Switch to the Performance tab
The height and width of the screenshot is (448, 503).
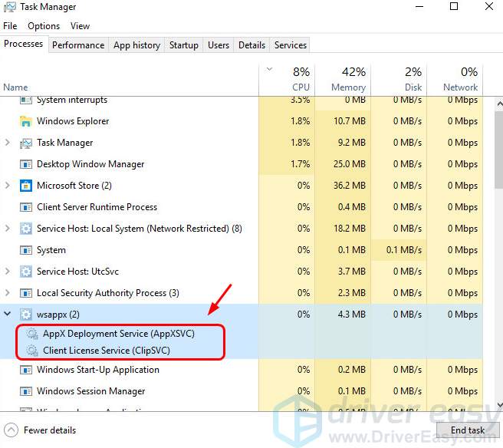tap(78, 45)
